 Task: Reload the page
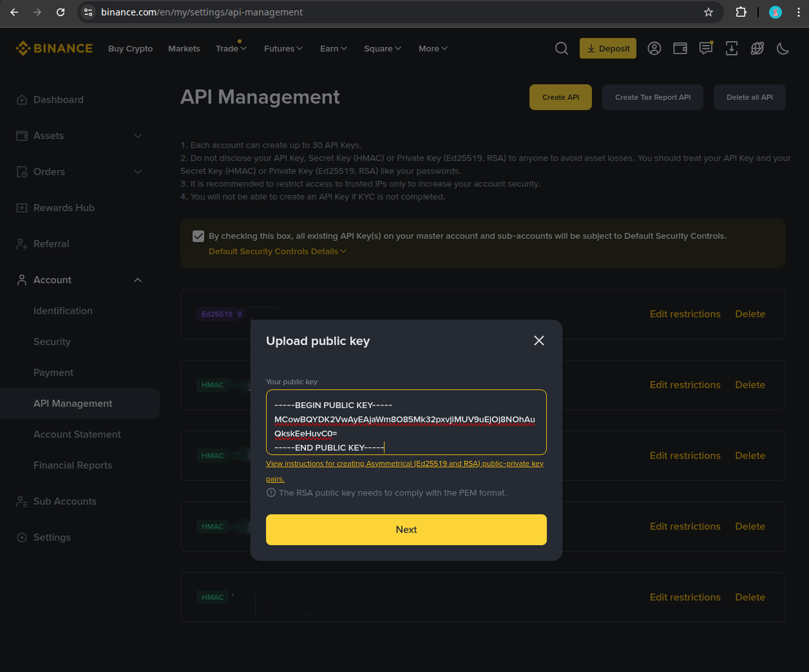(61, 12)
